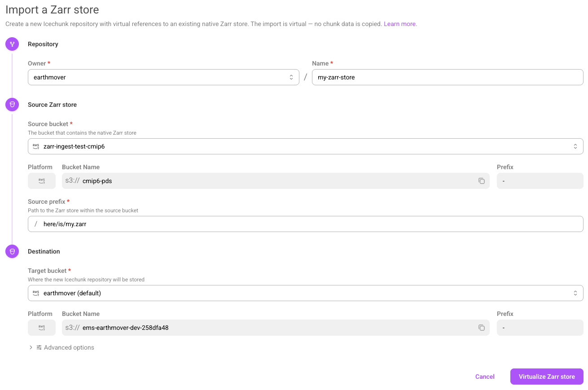
Task: Click the Target bucket dropdown arrows
Action: point(575,293)
